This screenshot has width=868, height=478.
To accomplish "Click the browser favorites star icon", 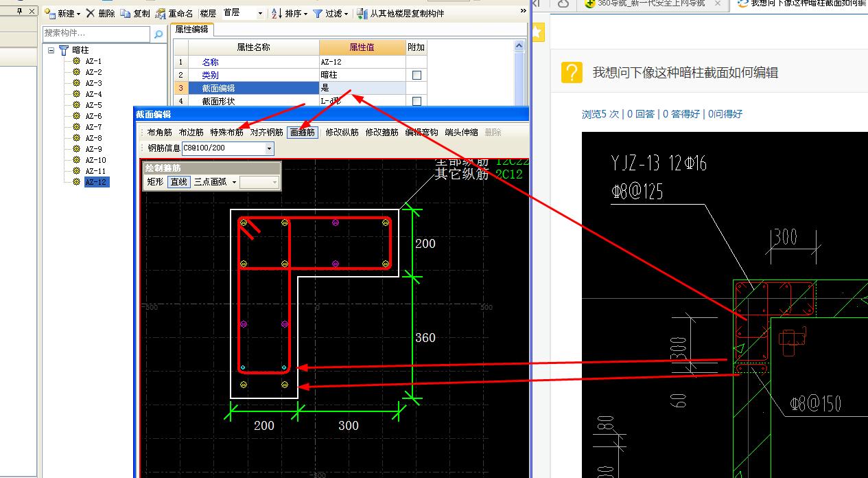I will point(537,32).
